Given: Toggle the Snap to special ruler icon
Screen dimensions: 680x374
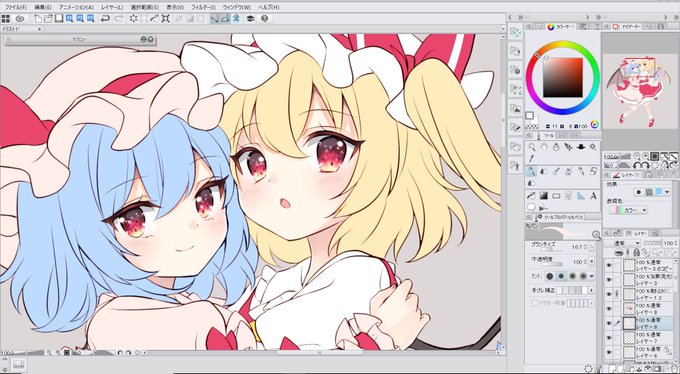Looking at the screenshot, I should (x=225, y=19).
